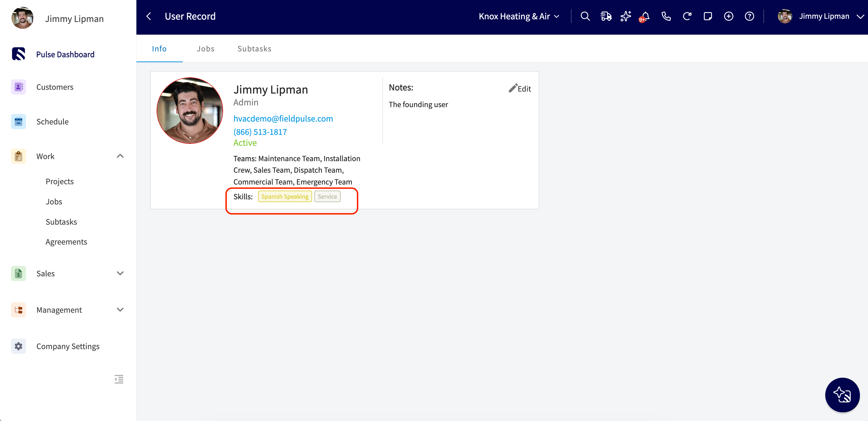Open Projects in the sidebar
The image size is (868, 421).
pos(60,181)
